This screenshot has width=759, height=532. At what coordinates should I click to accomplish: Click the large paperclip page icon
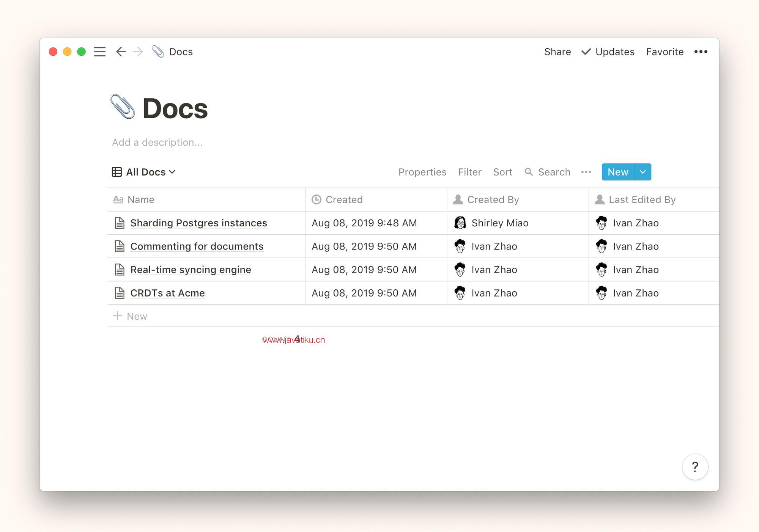[x=123, y=107]
